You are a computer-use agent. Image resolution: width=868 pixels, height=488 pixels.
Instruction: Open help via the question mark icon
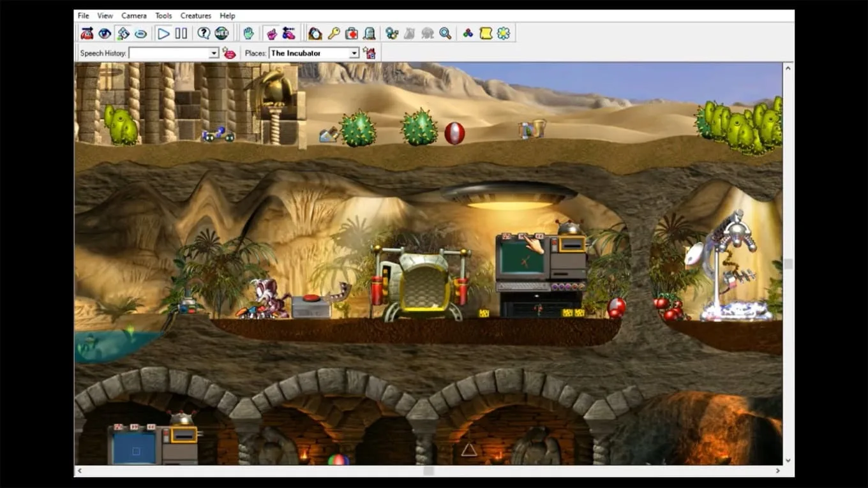(x=204, y=33)
